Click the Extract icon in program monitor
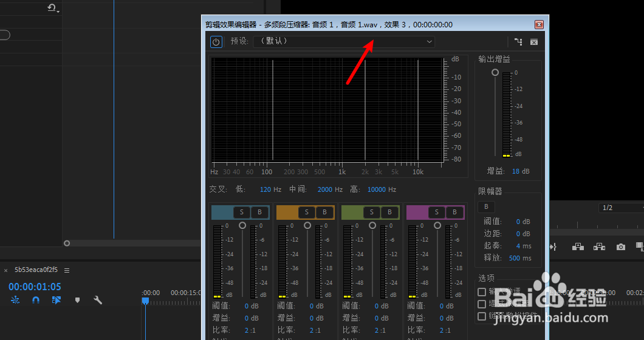Image resolution: width=644 pixels, height=340 pixels. (x=599, y=246)
